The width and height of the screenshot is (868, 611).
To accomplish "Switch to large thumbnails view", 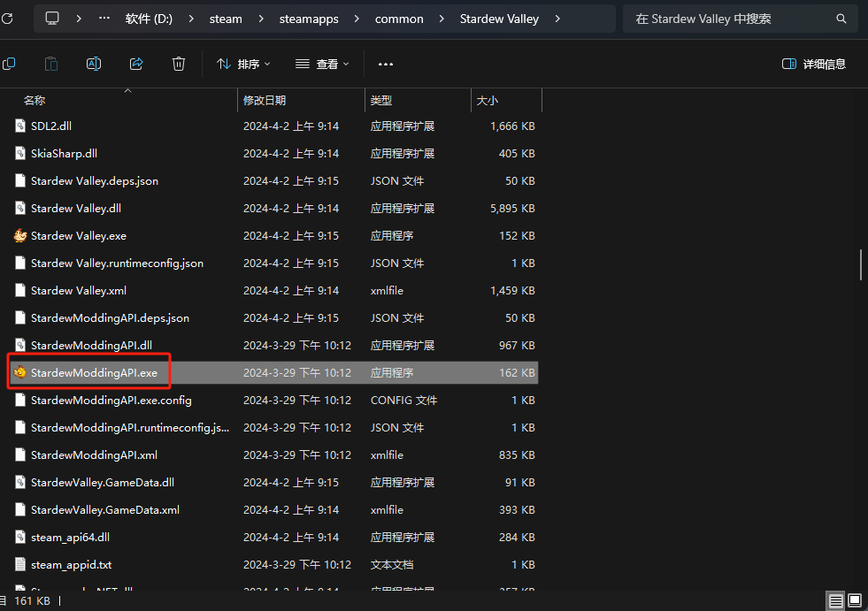I will pyautogui.click(x=856, y=601).
